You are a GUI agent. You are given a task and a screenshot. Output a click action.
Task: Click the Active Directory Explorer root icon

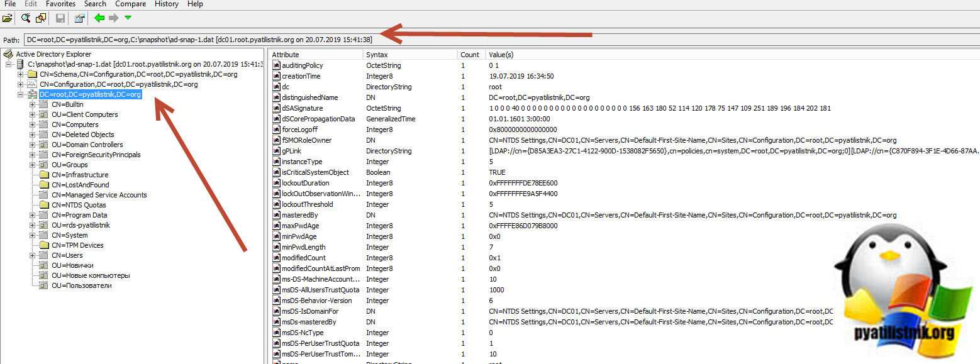point(9,54)
